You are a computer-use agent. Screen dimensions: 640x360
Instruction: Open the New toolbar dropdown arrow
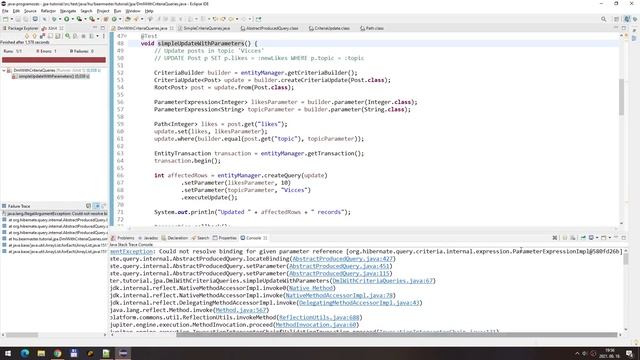(x=12, y=19)
